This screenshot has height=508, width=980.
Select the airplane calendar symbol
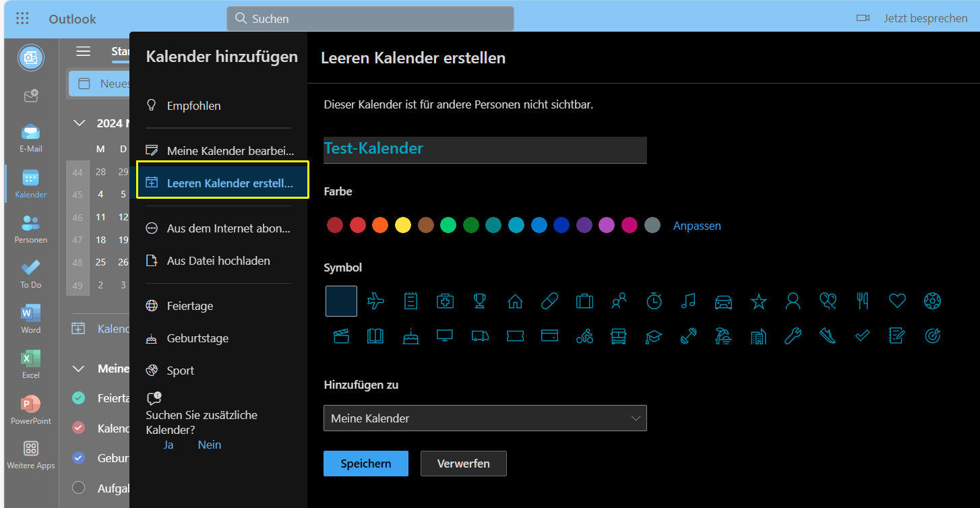coord(375,301)
